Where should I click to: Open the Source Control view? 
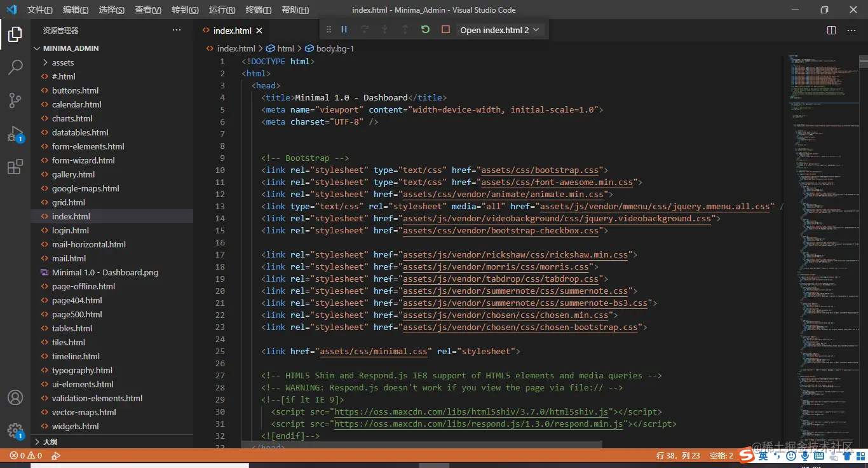pyautogui.click(x=15, y=100)
